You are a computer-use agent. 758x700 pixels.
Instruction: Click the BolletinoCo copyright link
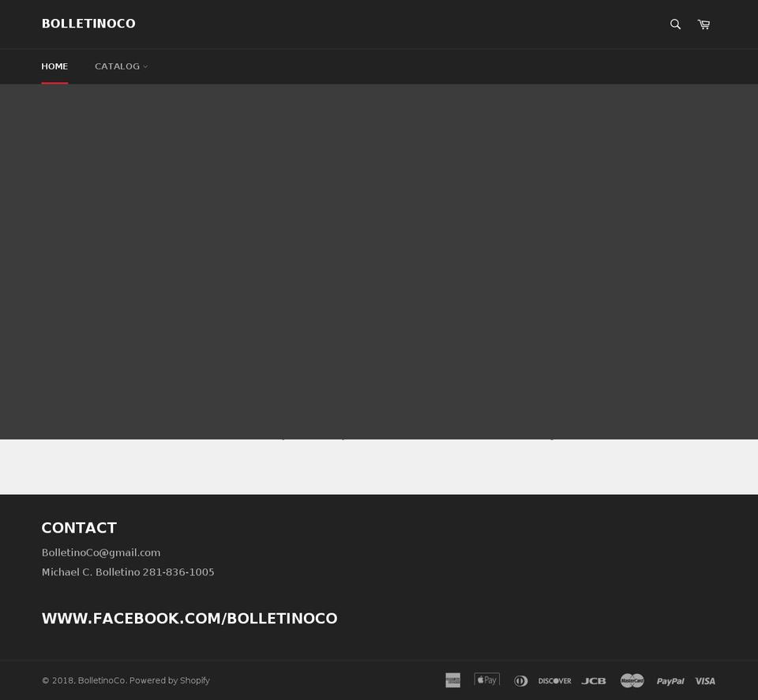pyautogui.click(x=102, y=680)
